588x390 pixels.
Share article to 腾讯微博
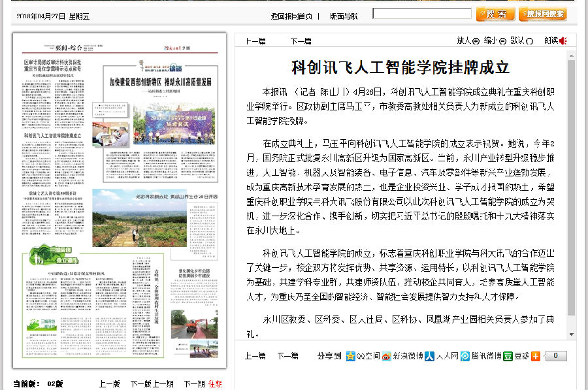pyautogui.click(x=465, y=356)
